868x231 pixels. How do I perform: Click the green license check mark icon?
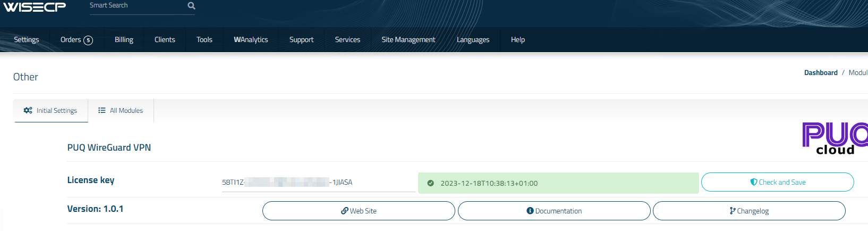pos(431,183)
